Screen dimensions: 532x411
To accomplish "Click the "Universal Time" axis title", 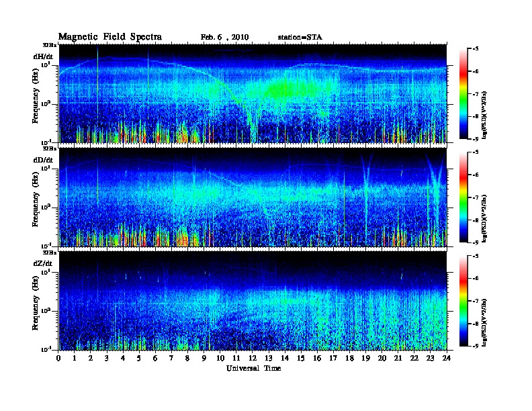I will (x=253, y=368).
